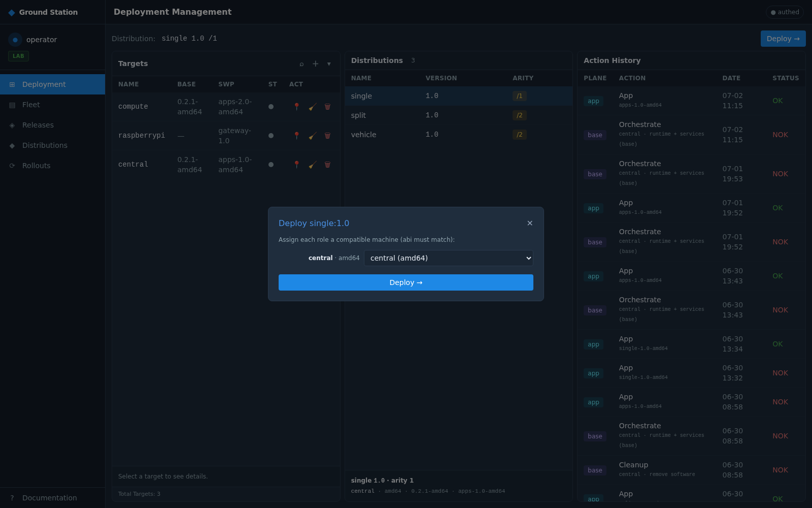Click the /2 arity badge for vehicle
The image size is (812, 508).
(519, 135)
